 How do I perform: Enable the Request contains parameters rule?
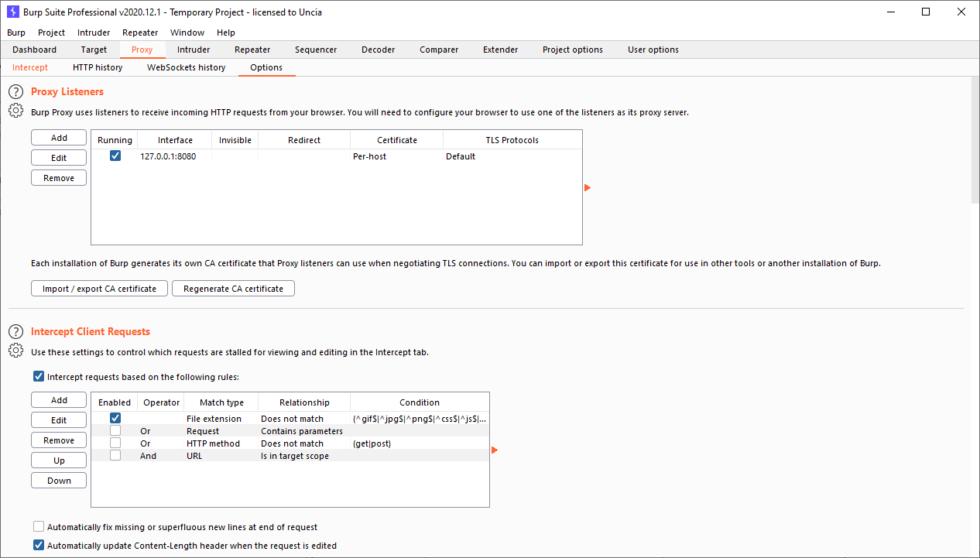point(115,430)
